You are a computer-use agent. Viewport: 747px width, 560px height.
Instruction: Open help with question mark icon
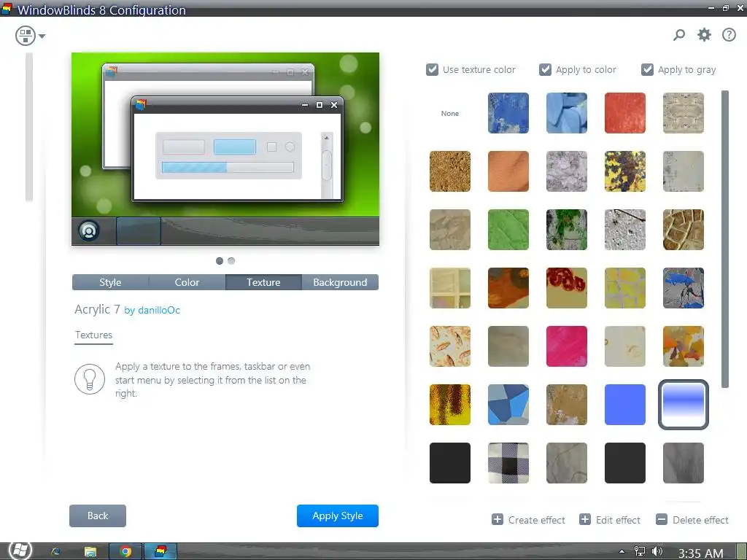tap(729, 35)
